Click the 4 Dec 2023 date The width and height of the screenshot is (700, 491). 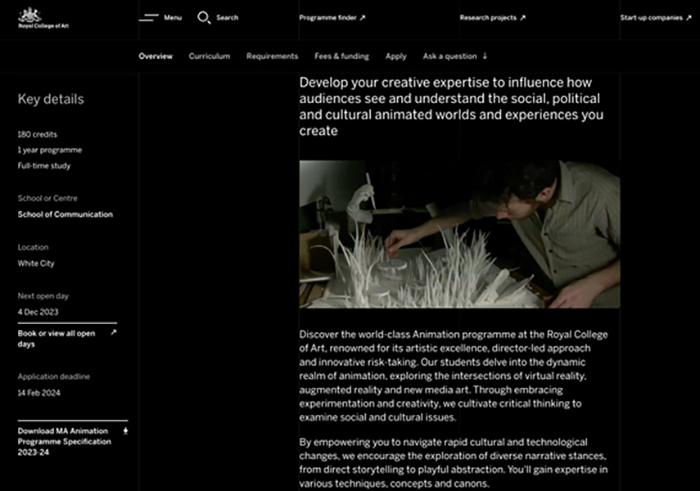38,312
